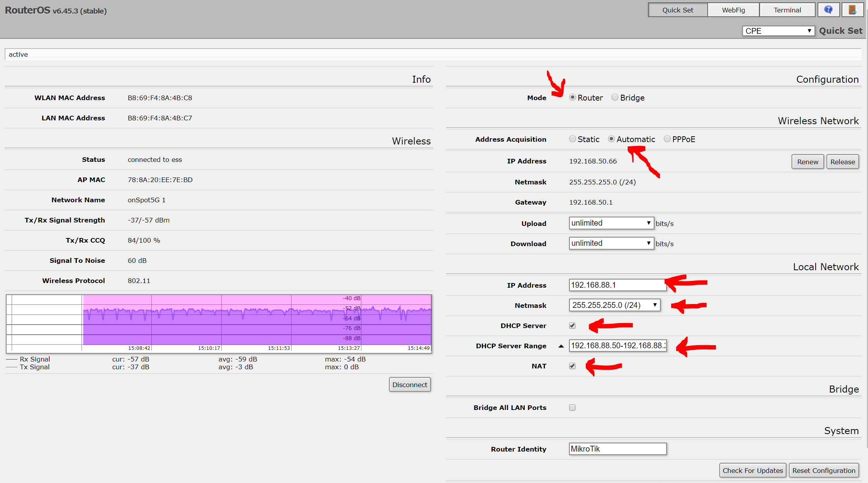The image size is (868, 483).
Task: Select the Bridge mode radio button
Action: click(x=615, y=97)
